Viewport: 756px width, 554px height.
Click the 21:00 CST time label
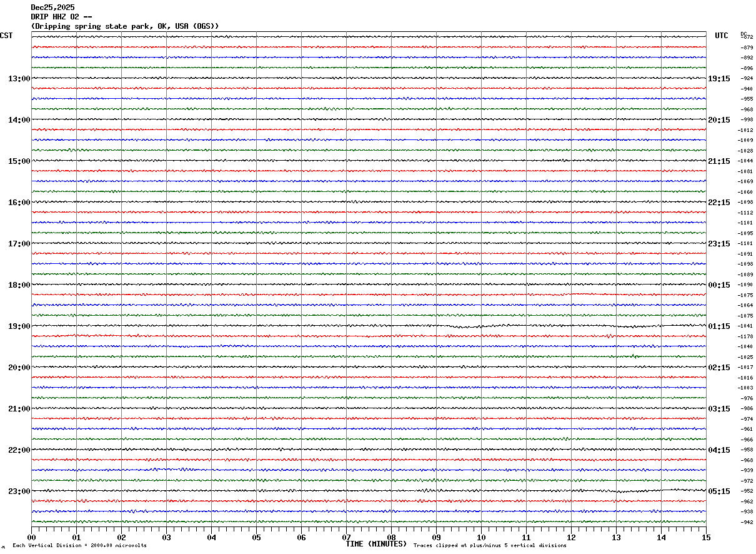pos(19,409)
